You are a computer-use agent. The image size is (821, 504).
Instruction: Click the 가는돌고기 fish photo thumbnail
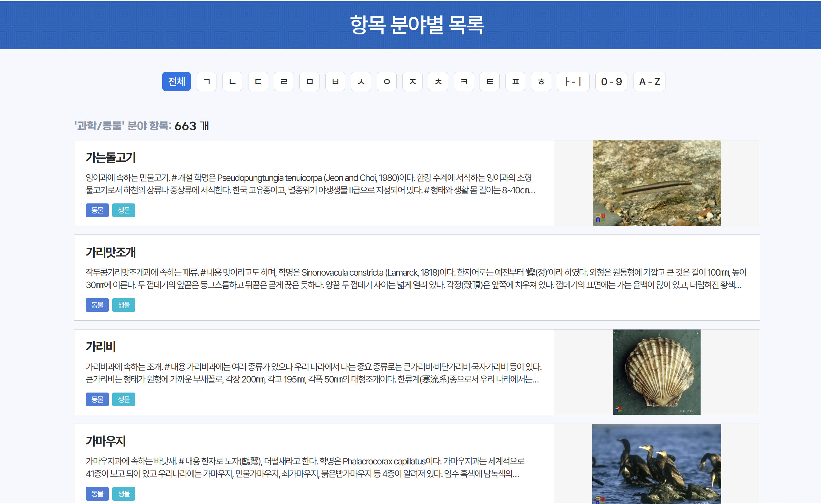tap(656, 183)
